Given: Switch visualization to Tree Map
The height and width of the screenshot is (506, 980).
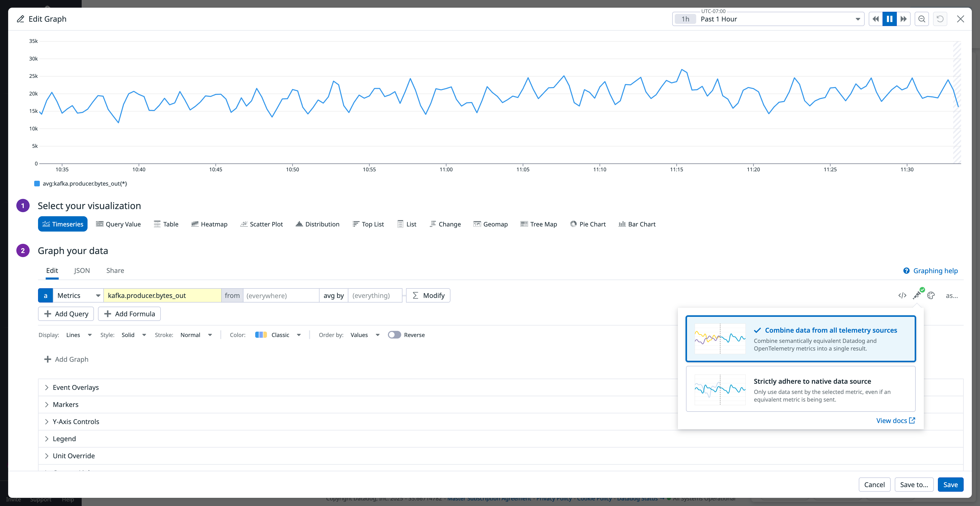Looking at the screenshot, I should point(539,224).
